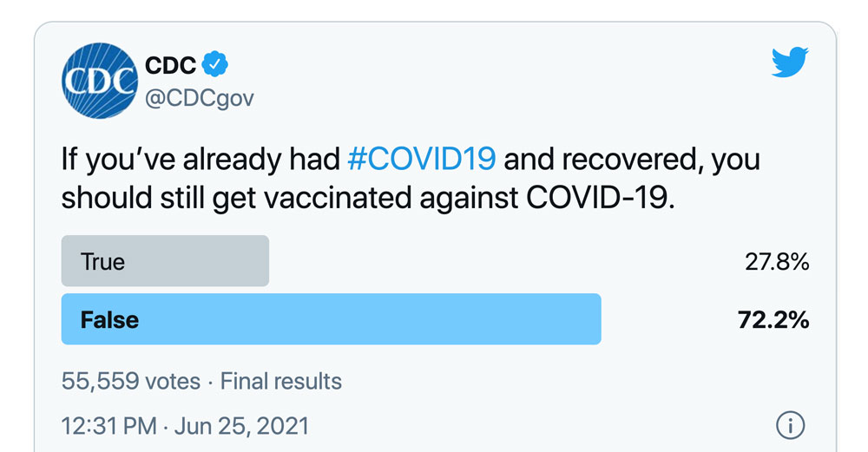This screenshot has height=452, width=868.
Task: Click the CDC display name
Action: tap(170, 65)
